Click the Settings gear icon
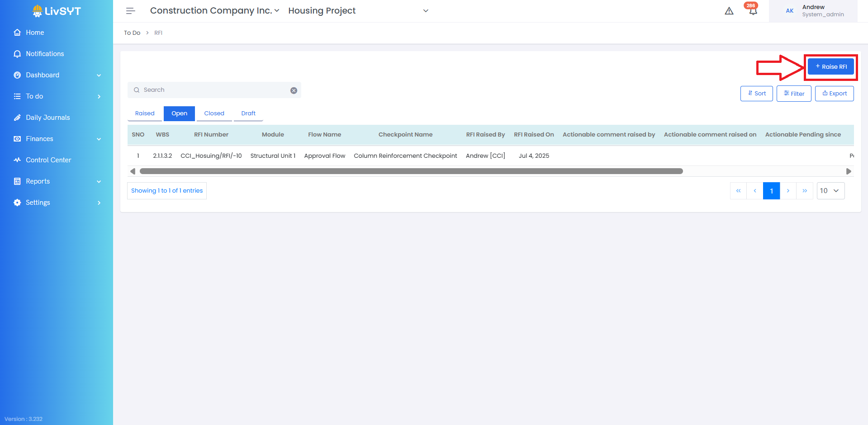This screenshot has width=868, height=425. tap(17, 203)
